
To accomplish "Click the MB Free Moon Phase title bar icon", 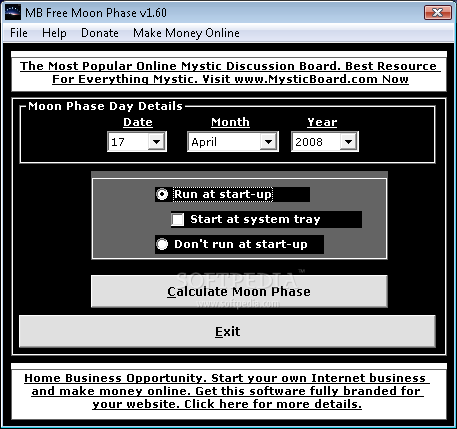I will pyautogui.click(x=13, y=13).
